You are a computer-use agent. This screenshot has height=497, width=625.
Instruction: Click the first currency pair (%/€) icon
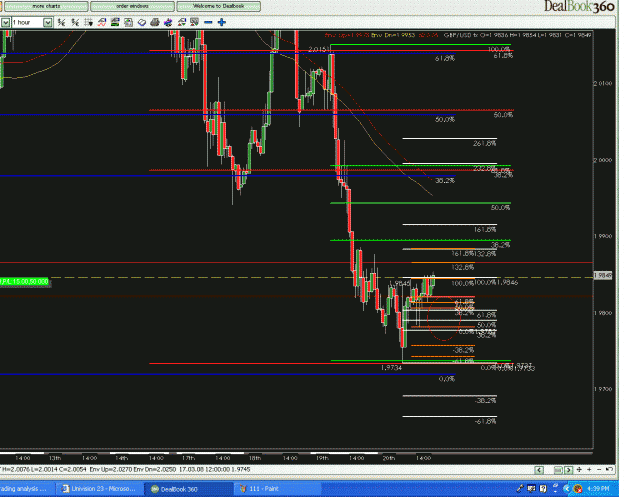61,22
